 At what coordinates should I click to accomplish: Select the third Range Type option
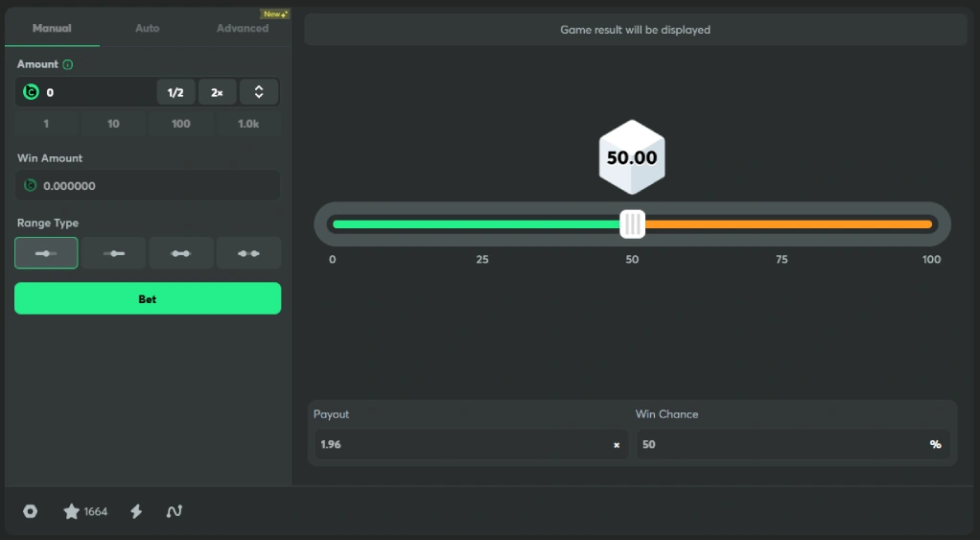coord(181,253)
